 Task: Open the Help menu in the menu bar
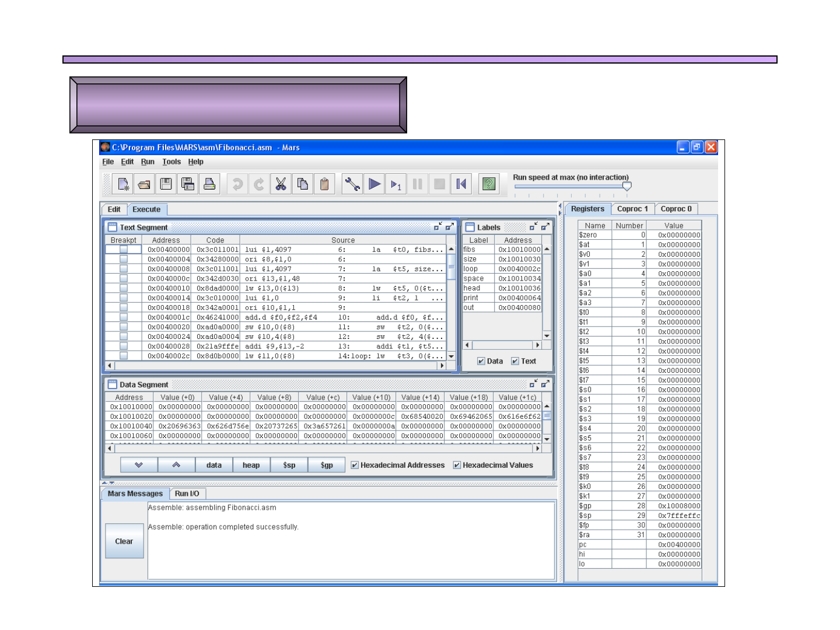(196, 162)
